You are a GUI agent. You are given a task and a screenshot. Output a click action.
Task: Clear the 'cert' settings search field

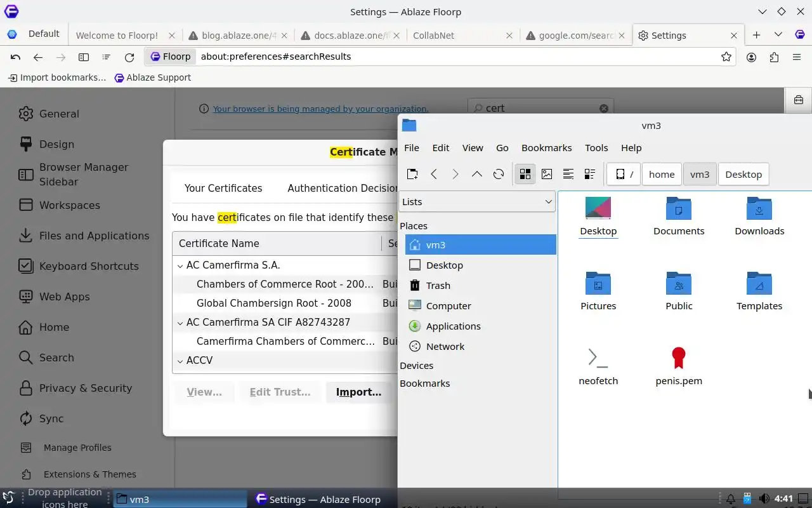604,109
